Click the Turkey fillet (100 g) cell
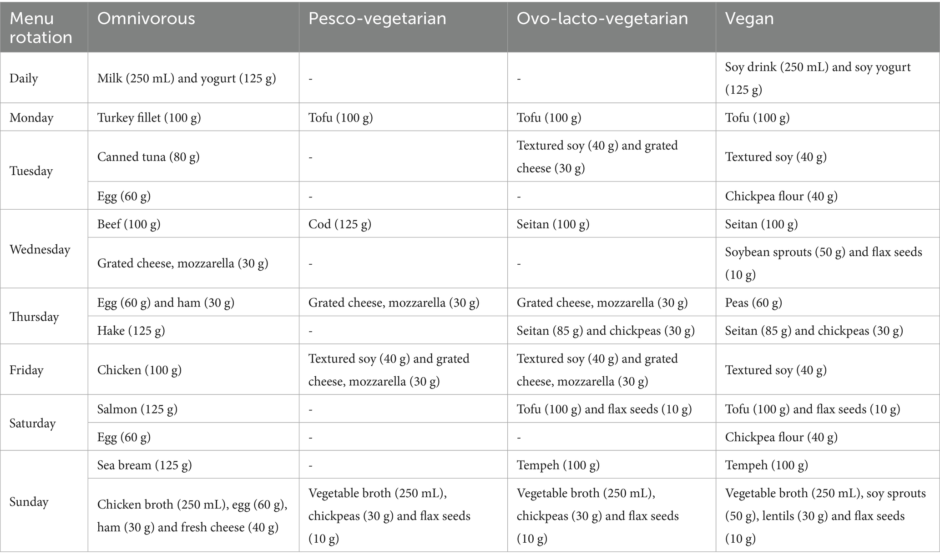 tap(149, 118)
